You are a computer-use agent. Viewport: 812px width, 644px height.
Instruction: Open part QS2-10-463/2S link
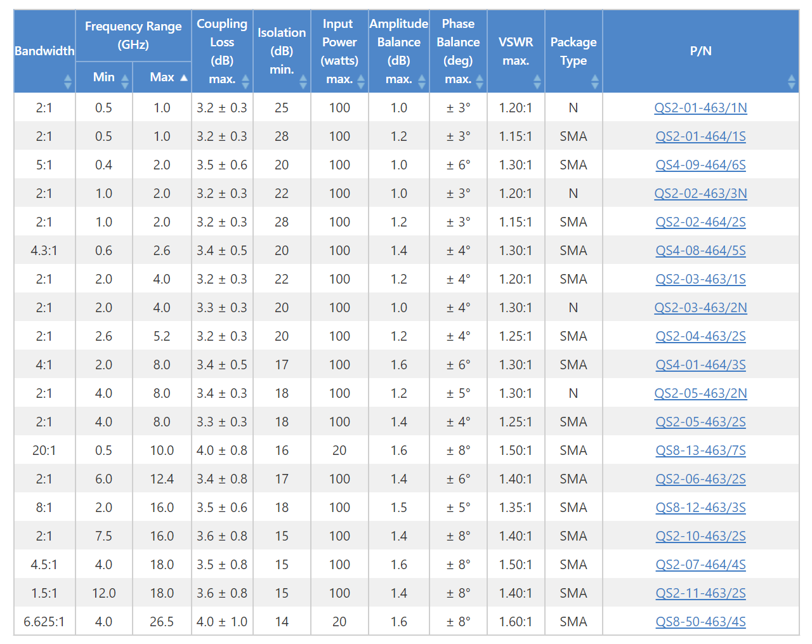click(700, 536)
